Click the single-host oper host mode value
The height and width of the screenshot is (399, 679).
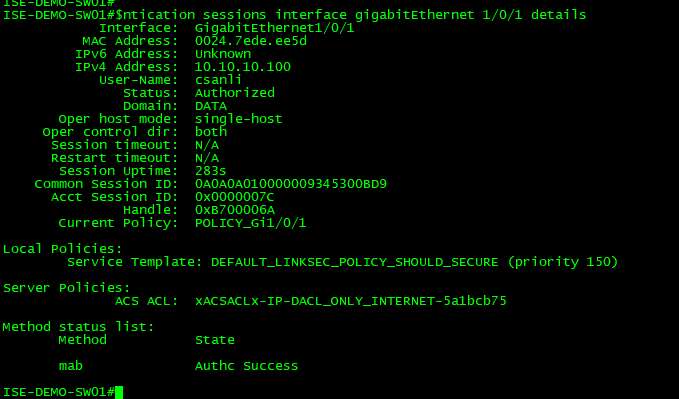click(x=239, y=119)
